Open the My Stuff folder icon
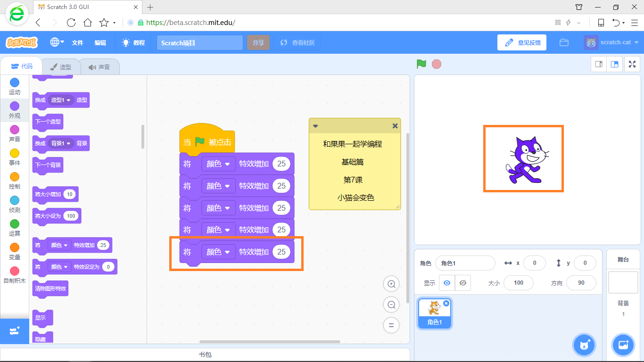This screenshot has width=644, height=362. 564,42
